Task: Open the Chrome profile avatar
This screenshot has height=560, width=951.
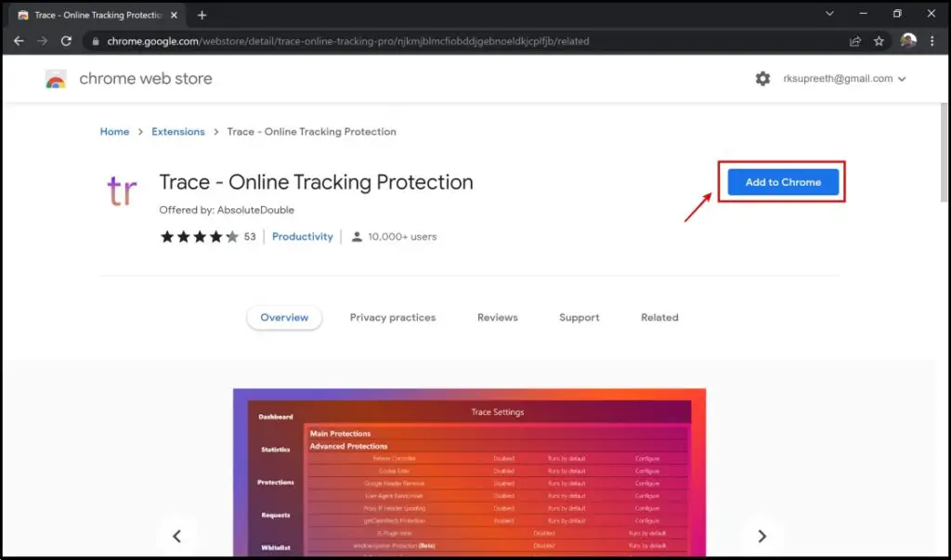Action: 908,41
